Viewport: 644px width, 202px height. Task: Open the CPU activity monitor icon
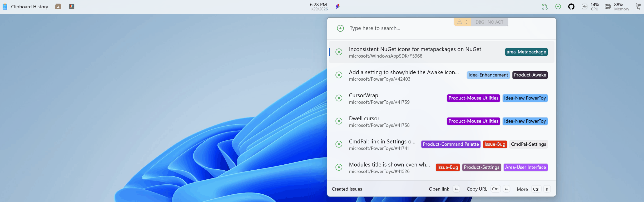(584, 6)
